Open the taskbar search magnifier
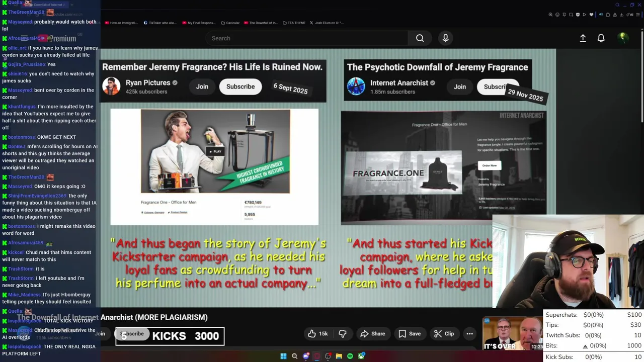Screen dimensions: 644x362 [295, 356]
